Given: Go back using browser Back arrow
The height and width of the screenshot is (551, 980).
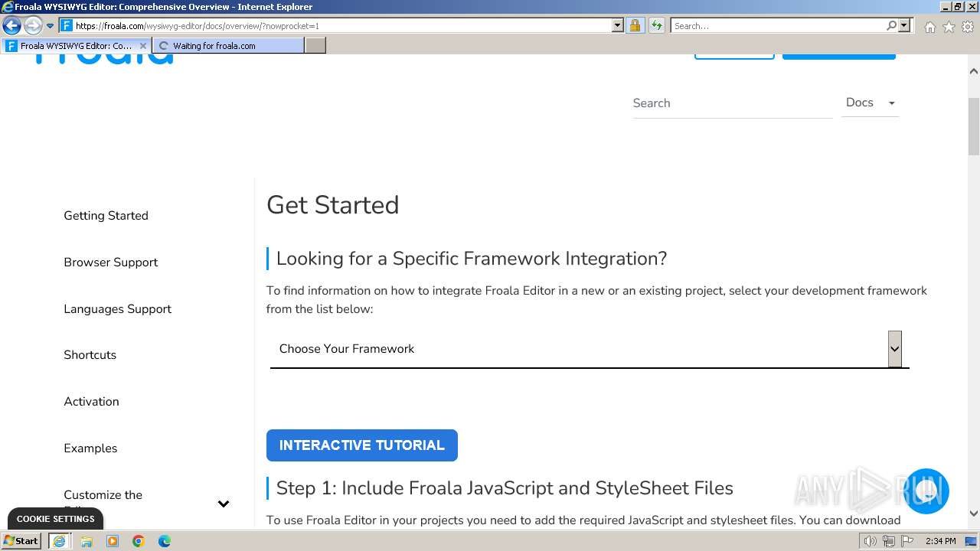Looking at the screenshot, I should (x=11, y=25).
